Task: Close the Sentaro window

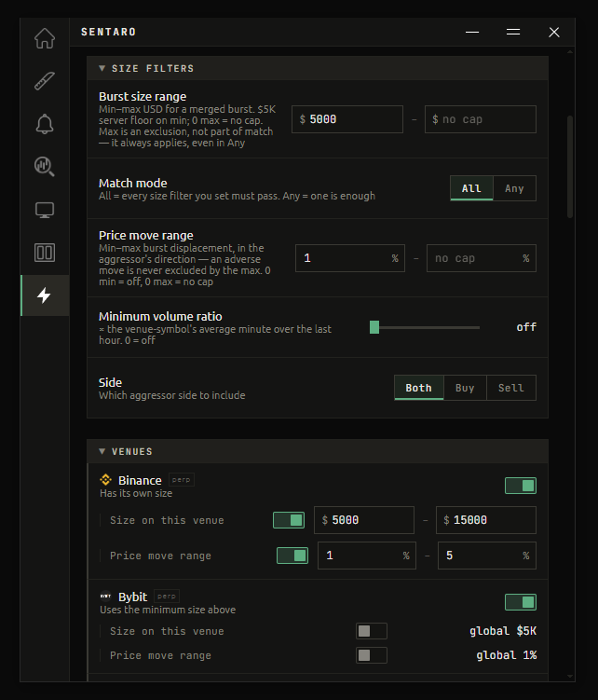Action: coord(554,32)
